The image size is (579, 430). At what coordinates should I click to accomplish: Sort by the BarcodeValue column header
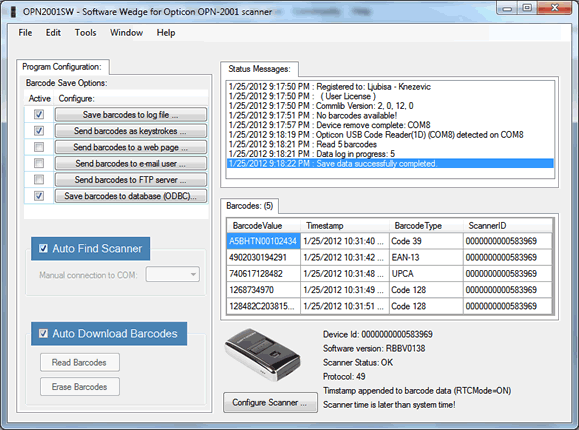pyautogui.click(x=264, y=225)
